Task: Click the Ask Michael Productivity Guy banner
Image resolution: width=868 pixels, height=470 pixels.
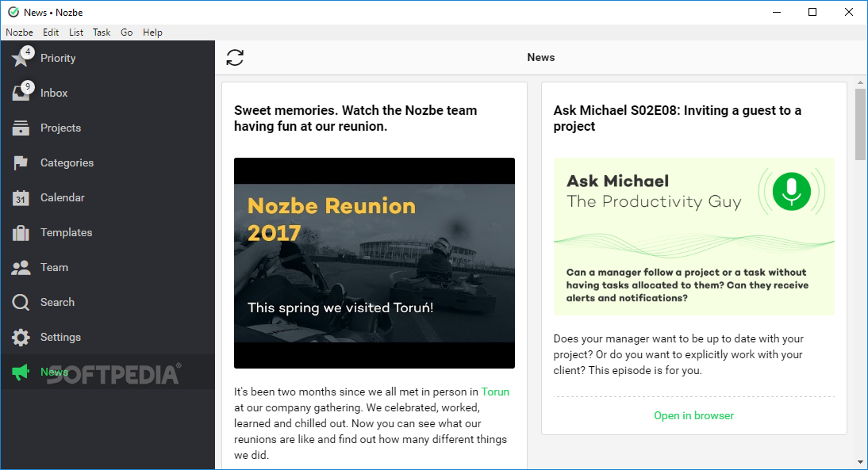Action: coord(693,237)
